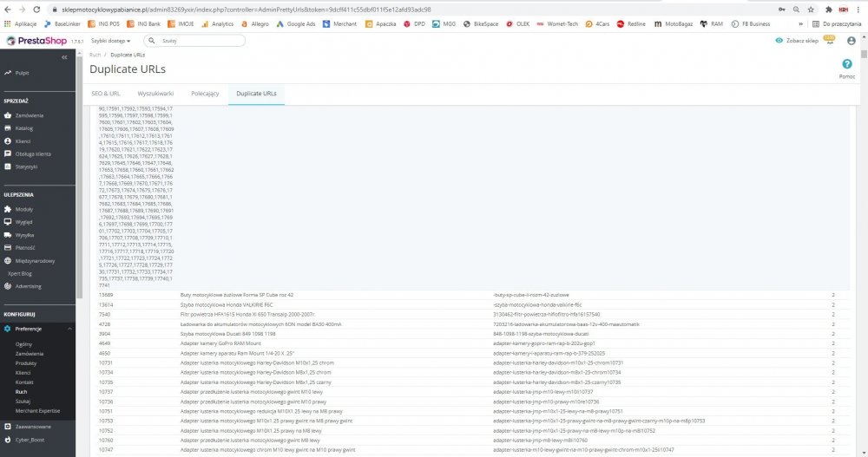Open the browser zoom icon
The width and height of the screenshot is (868, 457).
pyautogui.click(x=796, y=10)
